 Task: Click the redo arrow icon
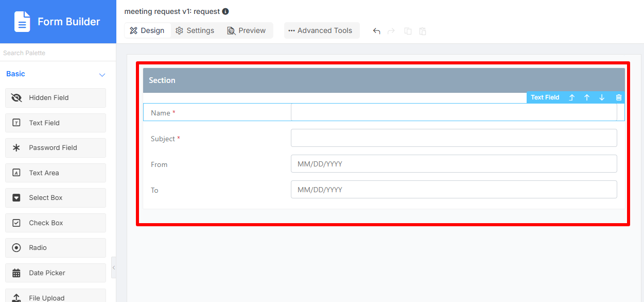[391, 31]
